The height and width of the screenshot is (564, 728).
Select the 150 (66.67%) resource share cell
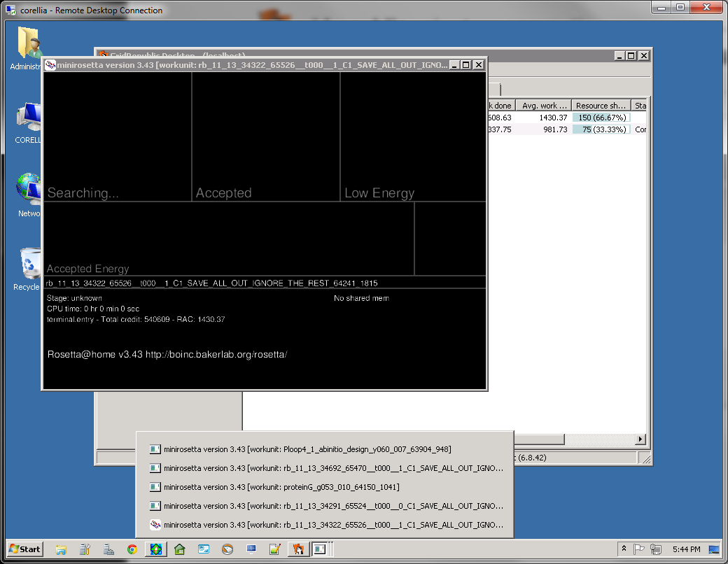tap(601, 118)
